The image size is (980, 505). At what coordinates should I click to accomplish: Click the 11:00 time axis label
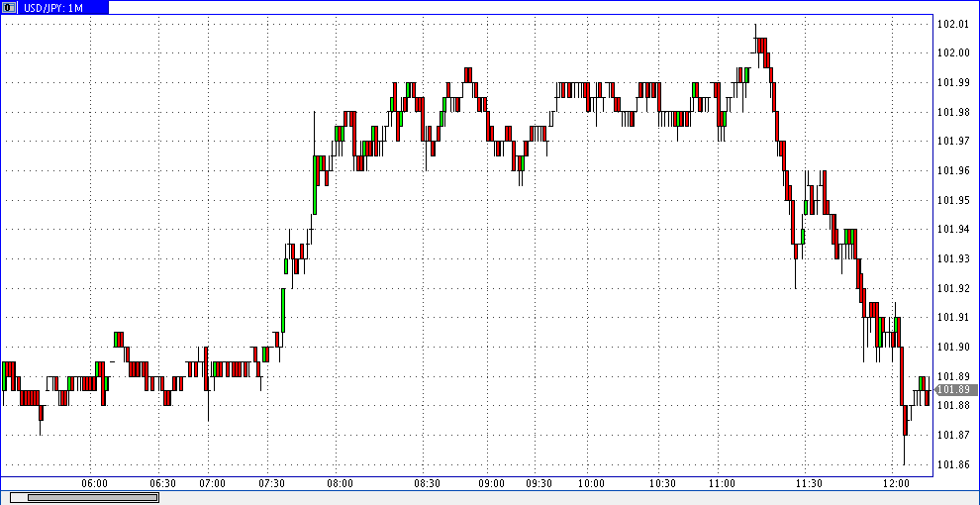pyautogui.click(x=722, y=484)
